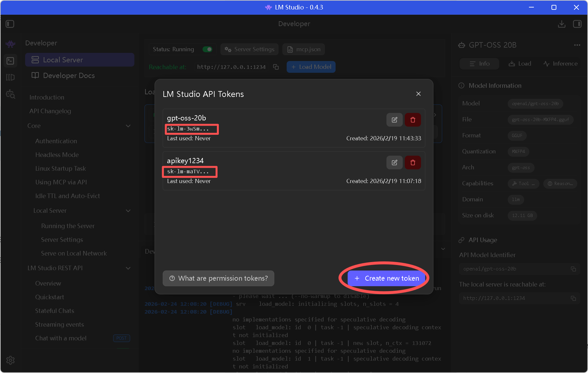The width and height of the screenshot is (588, 373).
Task: Select the Developer terminal sidebar icon
Action: (x=10, y=61)
